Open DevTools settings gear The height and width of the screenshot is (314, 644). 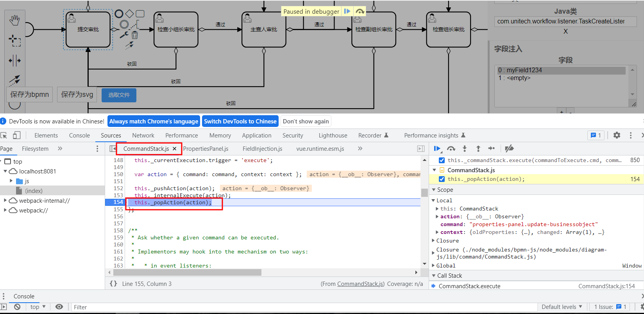(617, 135)
